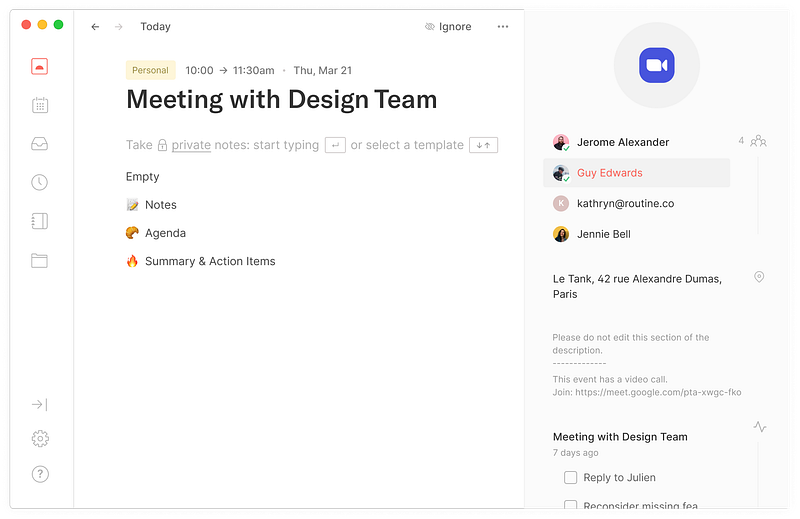Check the Reply to Julien checkbox
800x519 pixels.
(570, 478)
